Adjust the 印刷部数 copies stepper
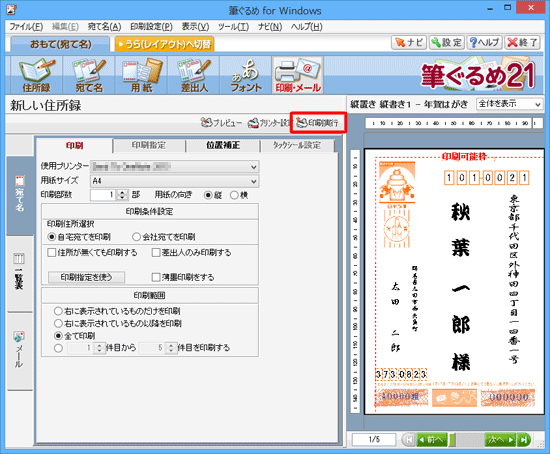Screen dimensions: 550x454 tap(122, 195)
